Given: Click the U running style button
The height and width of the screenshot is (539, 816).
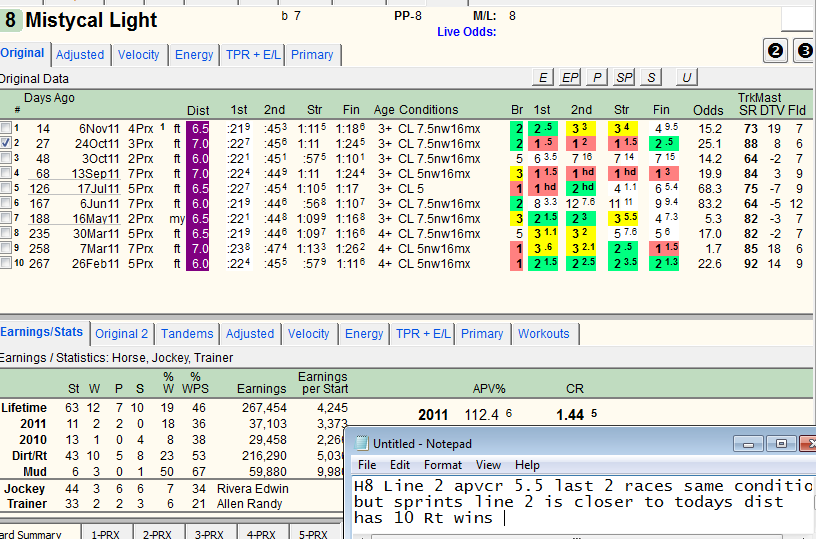Looking at the screenshot, I should pyautogui.click(x=686, y=78).
